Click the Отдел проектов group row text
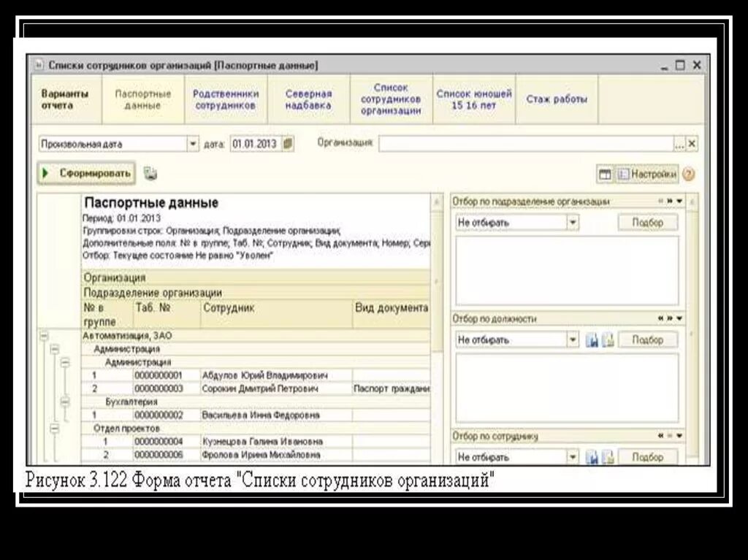748x560 pixels. tap(126, 429)
